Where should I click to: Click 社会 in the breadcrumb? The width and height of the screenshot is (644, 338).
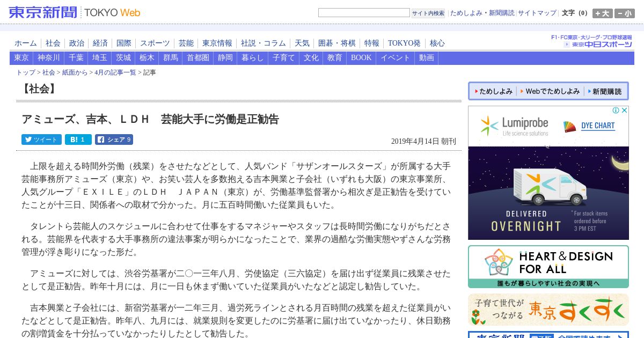point(49,72)
